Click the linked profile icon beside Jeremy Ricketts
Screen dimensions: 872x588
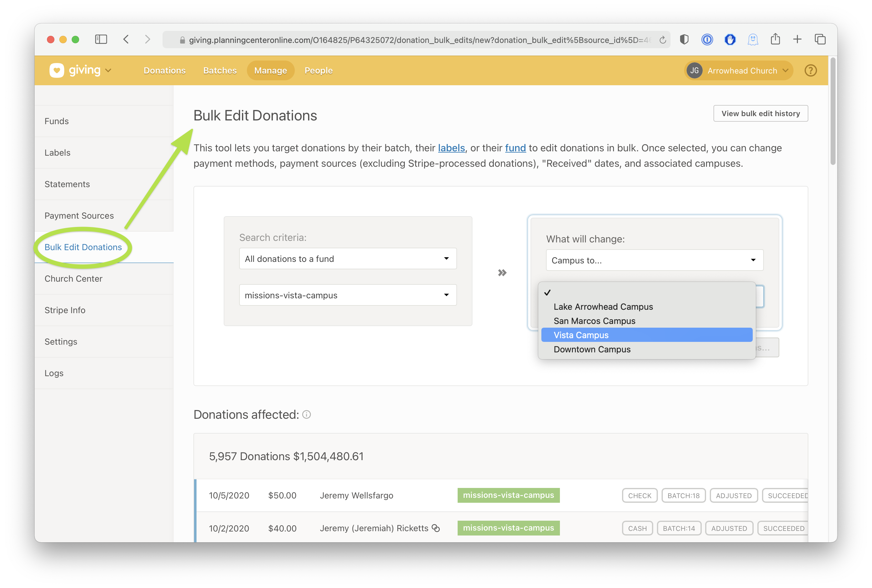436,528
